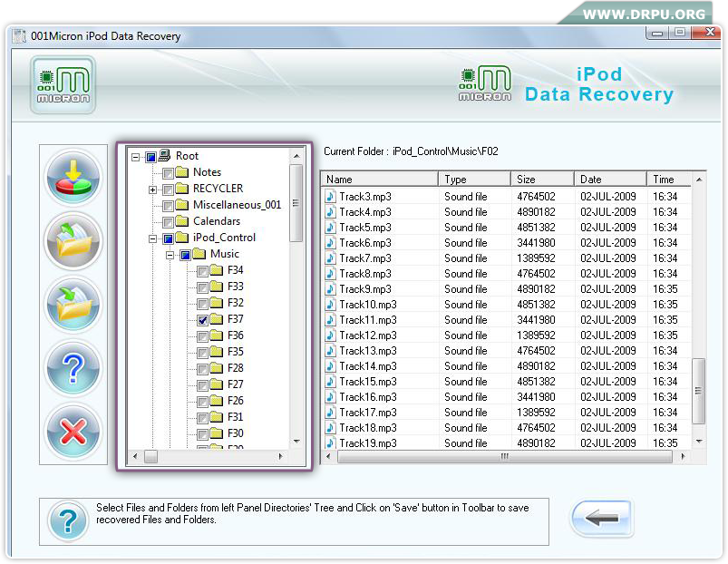Check the Notes folder checkbox

tap(168, 173)
